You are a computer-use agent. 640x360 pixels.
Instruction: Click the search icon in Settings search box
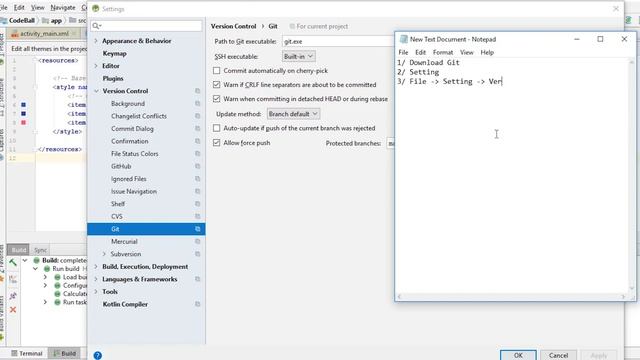click(97, 26)
